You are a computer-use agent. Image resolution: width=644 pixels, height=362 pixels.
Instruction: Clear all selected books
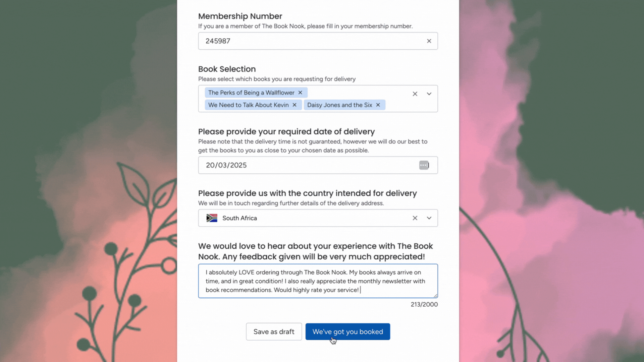point(415,94)
